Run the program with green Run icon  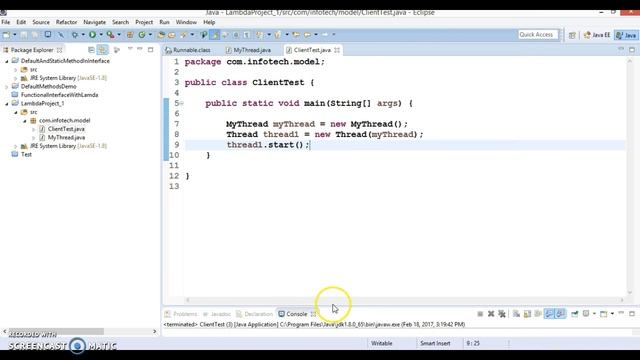click(92, 35)
